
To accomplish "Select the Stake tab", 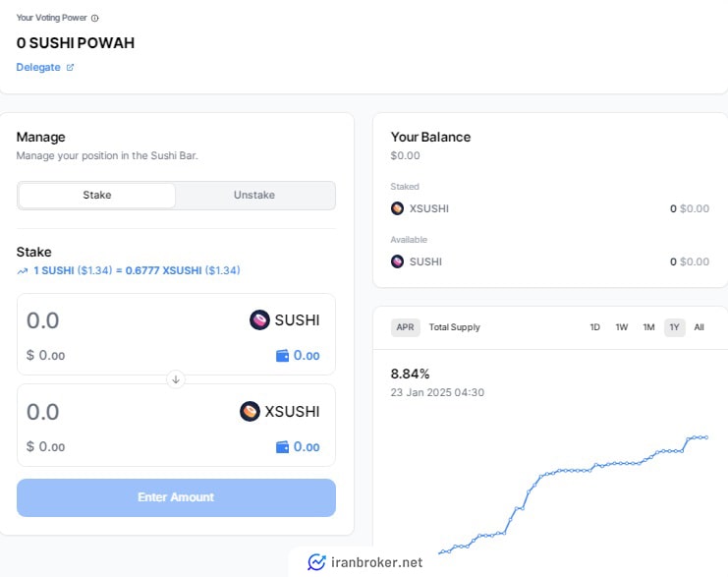I will (x=97, y=196).
